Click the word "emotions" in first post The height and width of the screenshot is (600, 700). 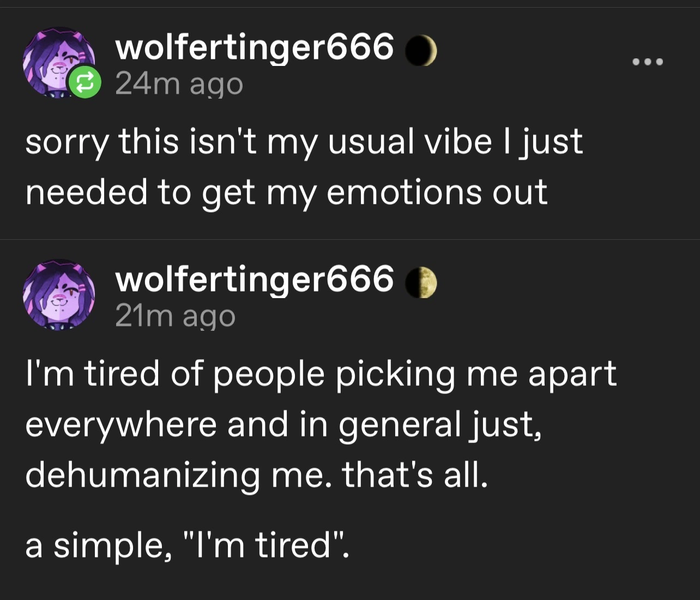(404, 192)
